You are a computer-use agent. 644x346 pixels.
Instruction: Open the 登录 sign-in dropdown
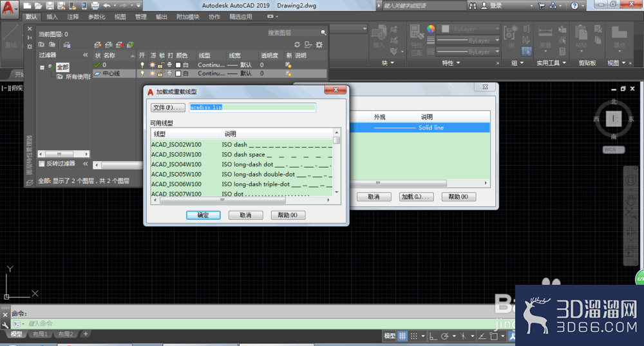pos(531,6)
